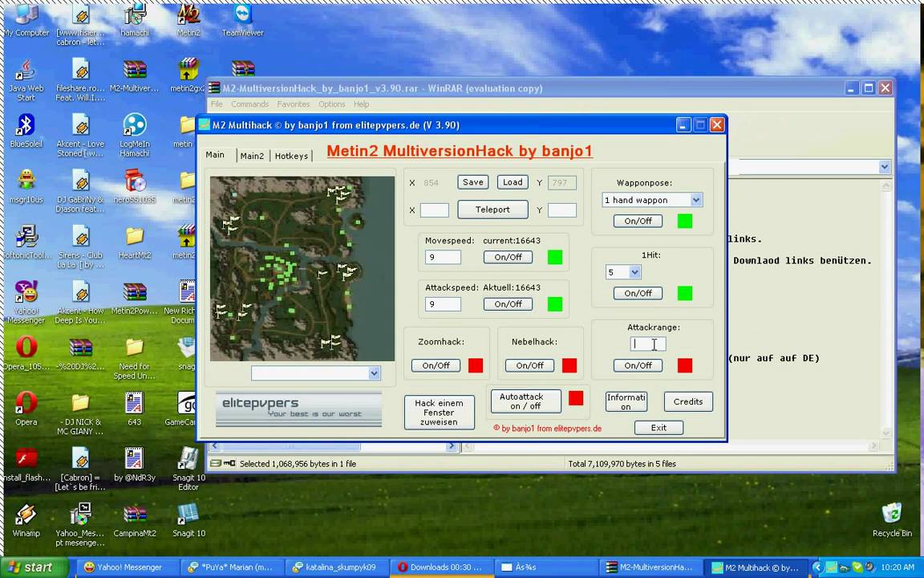The image size is (924, 578).
Task: Expand WinRAR address bar dropdown arrow
Action: coord(884,167)
